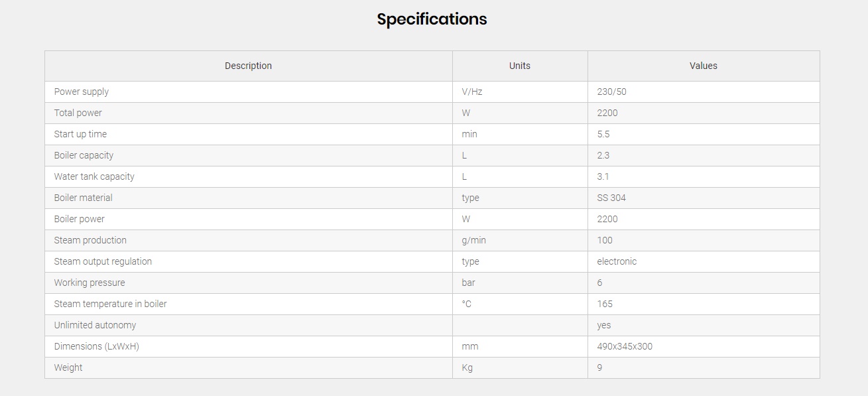Click the Power supply row label

[82, 92]
